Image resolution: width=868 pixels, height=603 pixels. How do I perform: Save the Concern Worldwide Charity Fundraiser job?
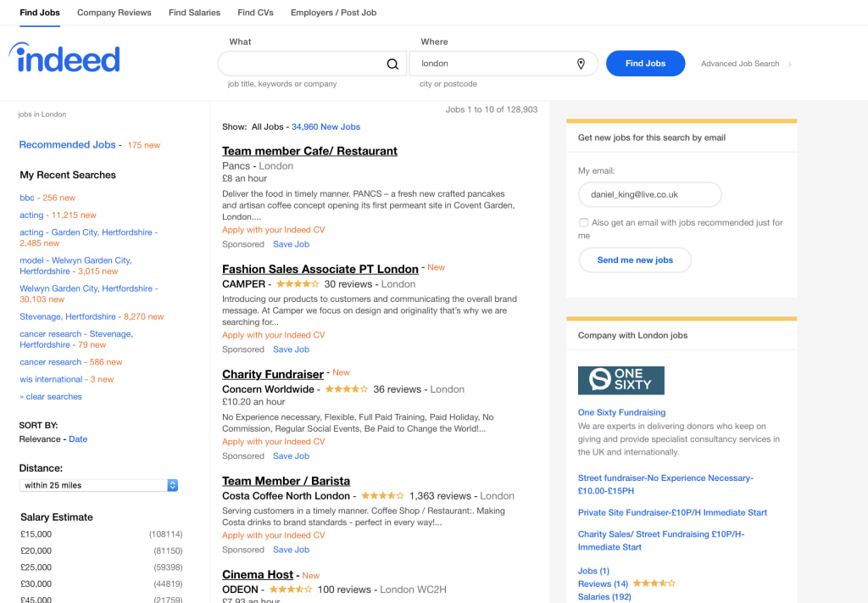coord(292,456)
